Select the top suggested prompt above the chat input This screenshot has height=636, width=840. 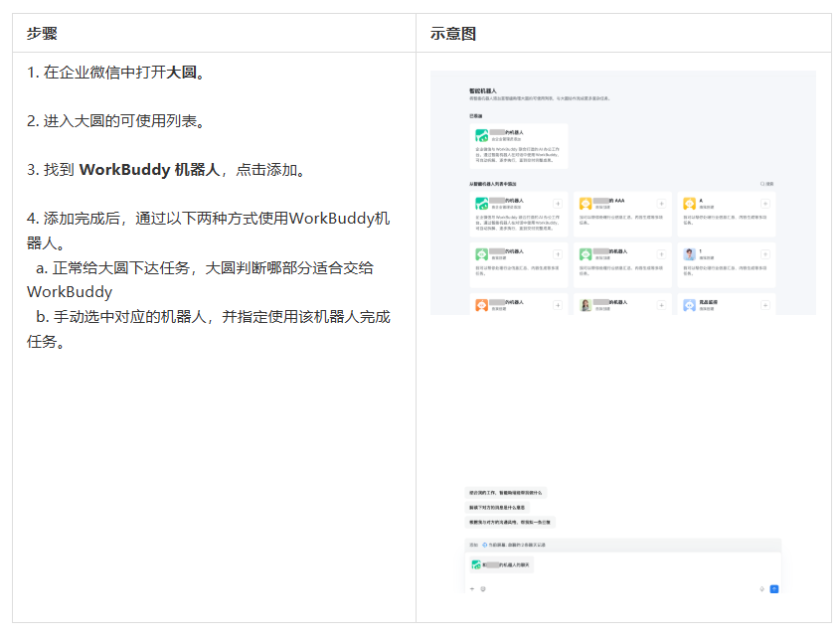click(x=506, y=493)
